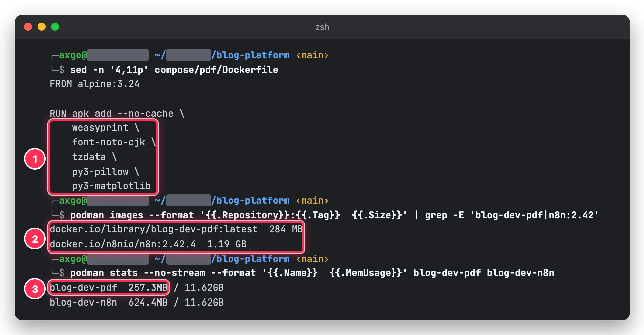Click the first prompt's '/blog-platform' path
644x335 pixels.
click(251, 55)
